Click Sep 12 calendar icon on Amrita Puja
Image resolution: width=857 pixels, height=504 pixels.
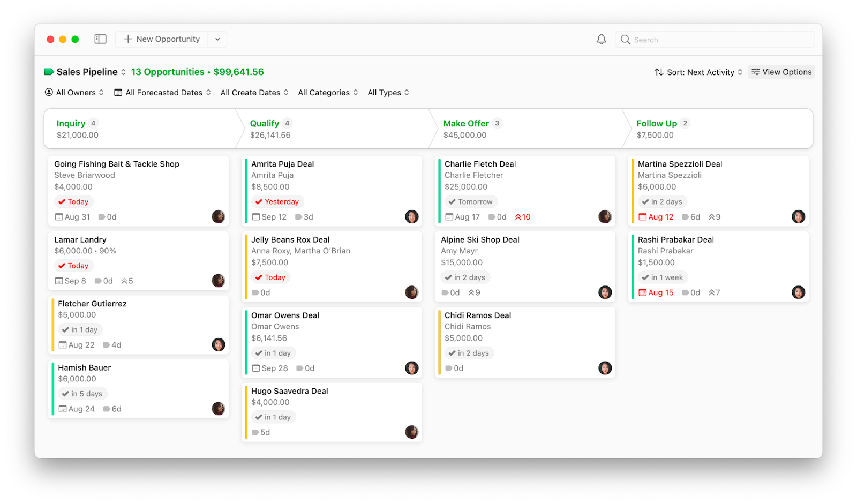(256, 217)
